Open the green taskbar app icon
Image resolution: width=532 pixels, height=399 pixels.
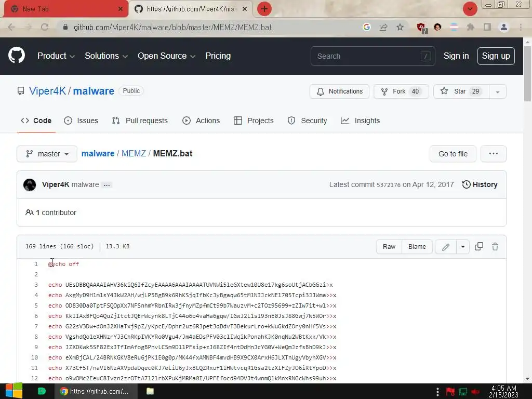tap(42, 391)
